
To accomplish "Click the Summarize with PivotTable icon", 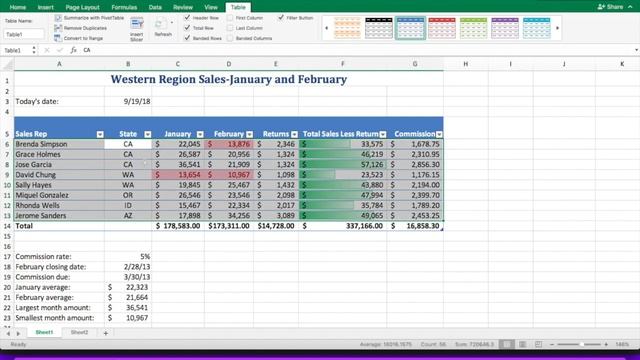I will 58,18.
